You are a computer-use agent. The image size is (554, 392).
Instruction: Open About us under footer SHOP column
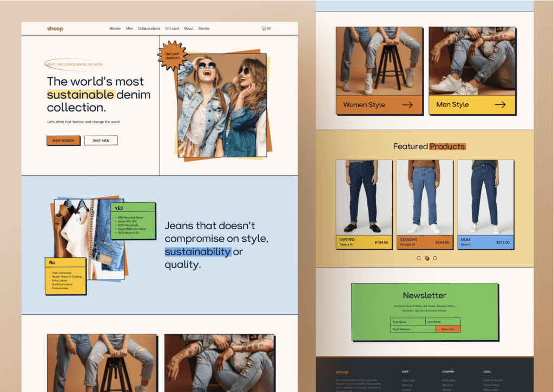coord(407,386)
